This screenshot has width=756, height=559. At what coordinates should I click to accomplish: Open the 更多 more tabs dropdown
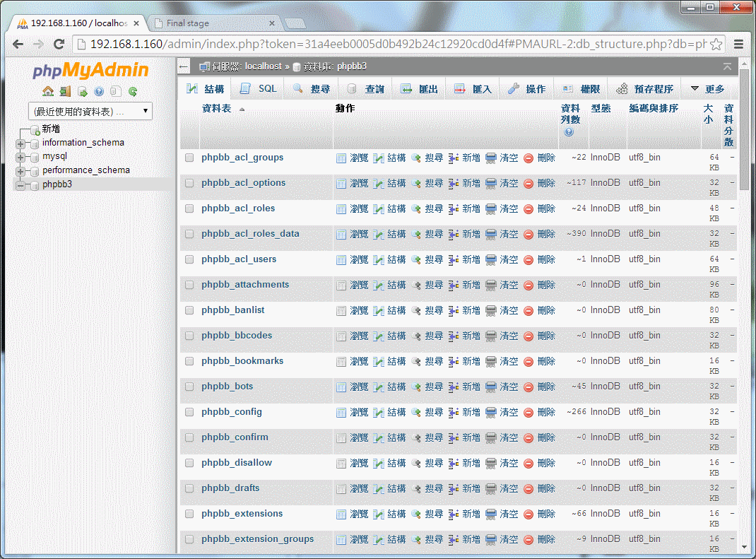point(708,89)
